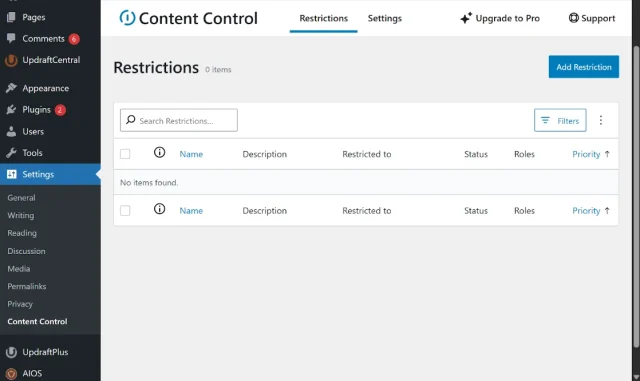The height and width of the screenshot is (381, 640).
Task: Click the Upgrade to Pro sparkle icon
Action: click(x=466, y=18)
